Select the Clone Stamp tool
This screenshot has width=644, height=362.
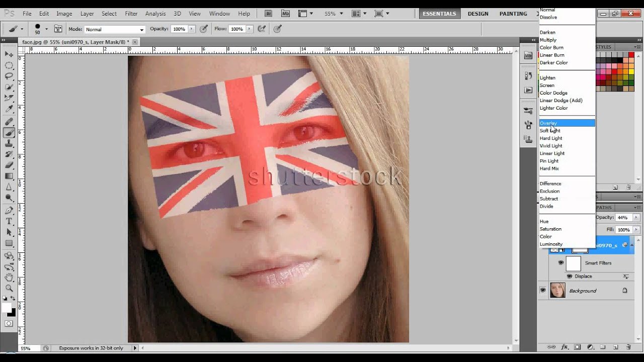9,144
